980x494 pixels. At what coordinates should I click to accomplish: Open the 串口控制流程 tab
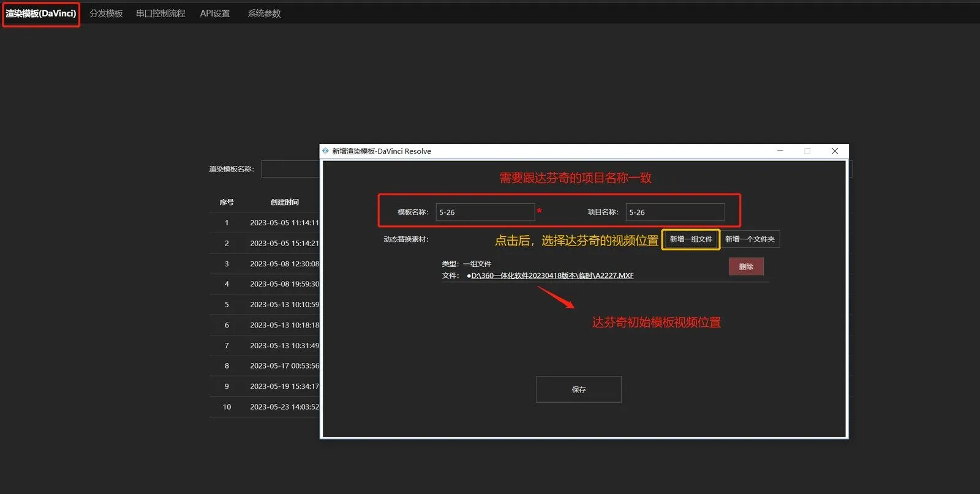pyautogui.click(x=160, y=13)
